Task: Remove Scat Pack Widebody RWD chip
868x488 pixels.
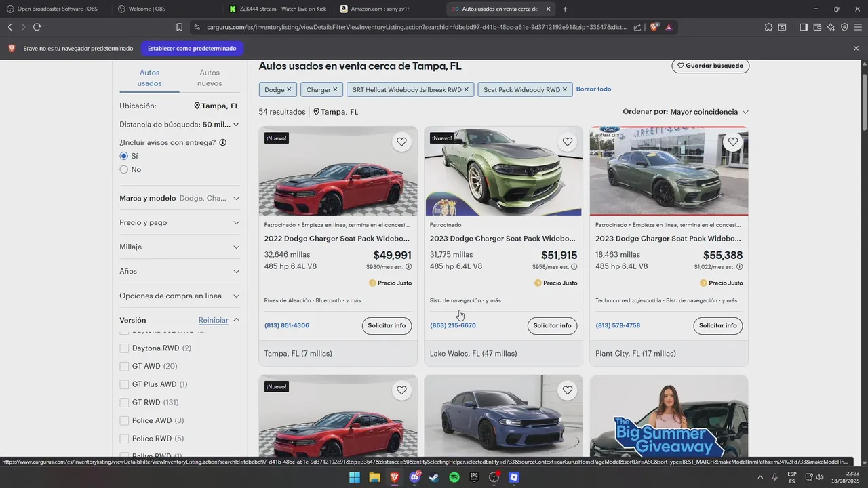Action: (x=564, y=89)
